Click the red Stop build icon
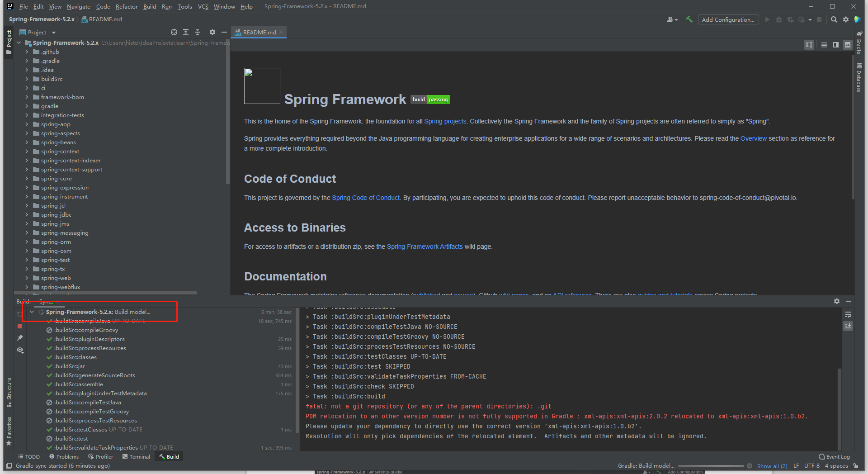The height and width of the screenshot is (474, 868). (20, 326)
